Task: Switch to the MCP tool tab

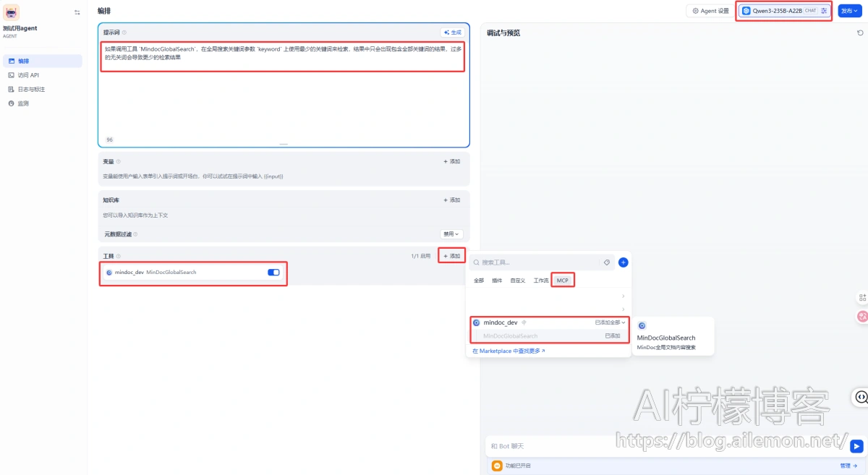Action: pos(562,280)
